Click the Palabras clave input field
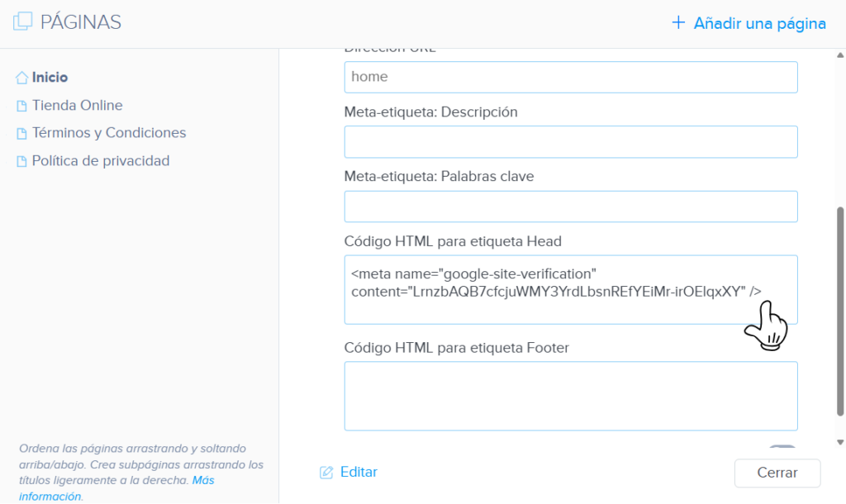 [x=570, y=206]
